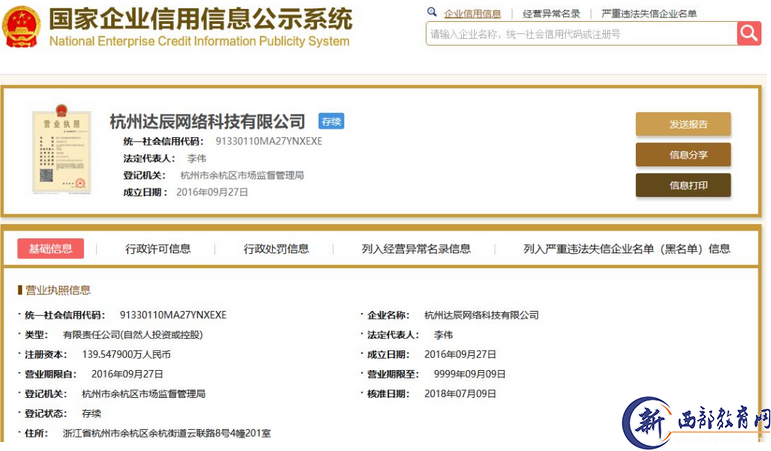Click the small magnifier icon beside 企业信用信息

(432, 12)
